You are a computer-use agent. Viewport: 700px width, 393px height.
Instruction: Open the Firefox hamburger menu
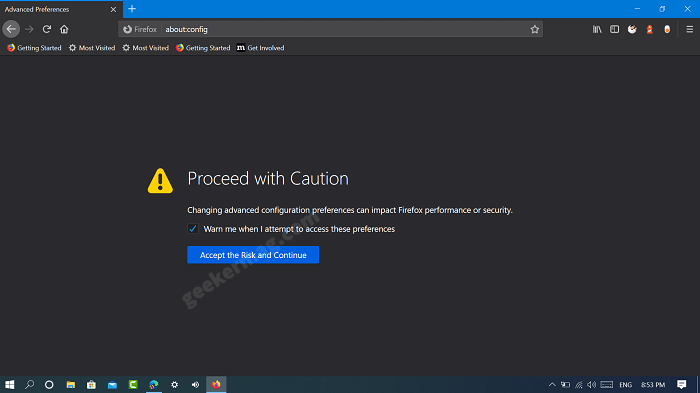[689, 29]
